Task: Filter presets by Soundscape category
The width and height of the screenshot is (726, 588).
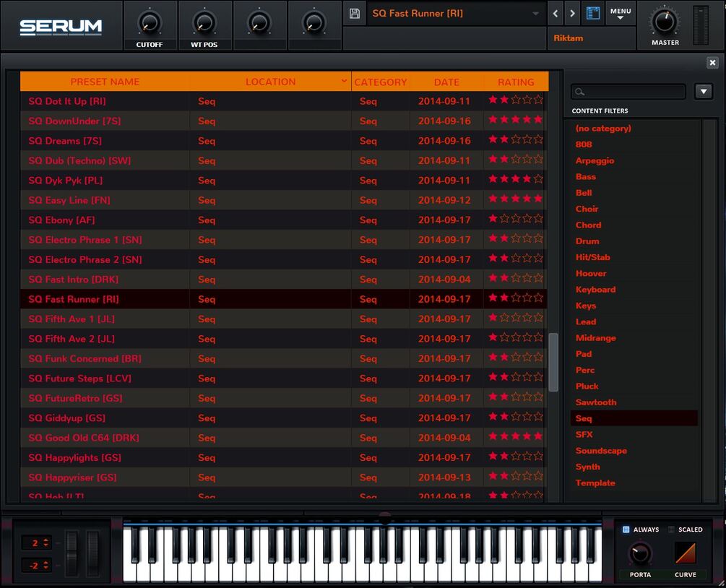Action: [x=601, y=451]
